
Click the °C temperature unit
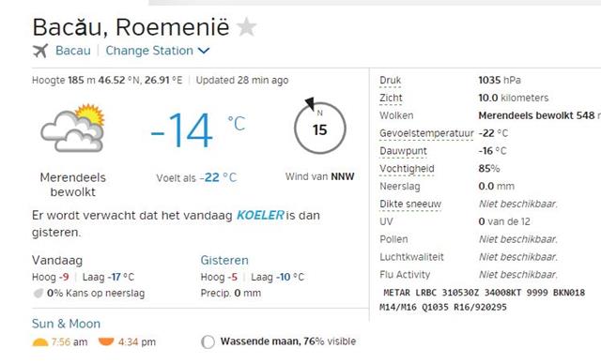pos(237,123)
